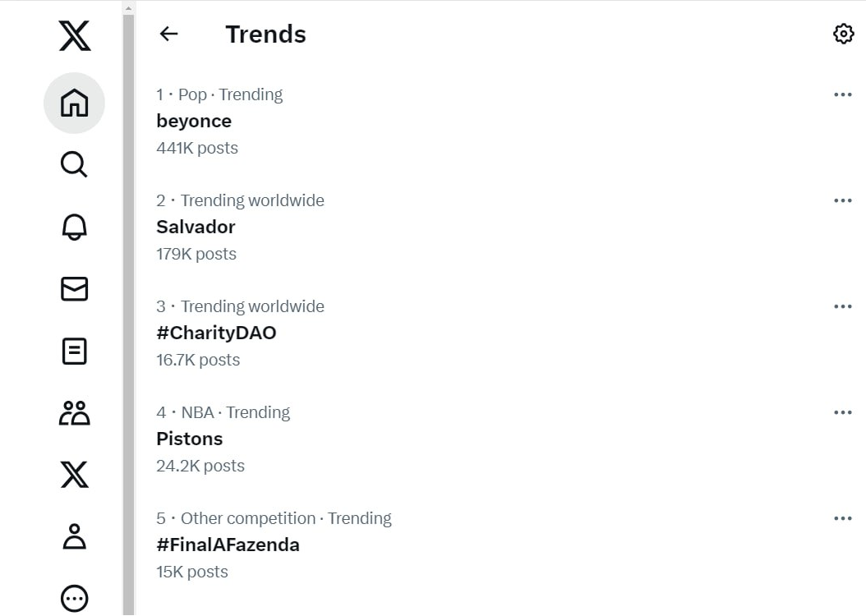Image resolution: width=866 pixels, height=616 pixels.
Task: Open Premium X icon in sidebar
Action: tap(74, 475)
